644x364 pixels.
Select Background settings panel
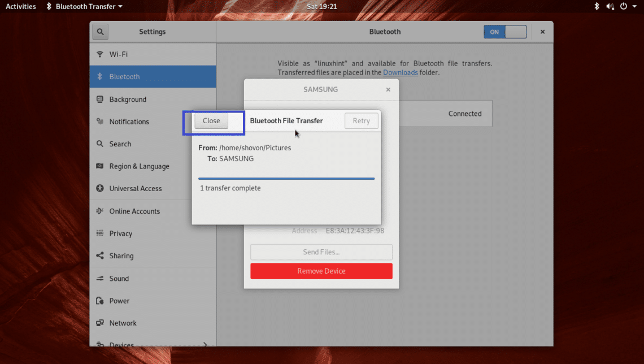click(153, 99)
